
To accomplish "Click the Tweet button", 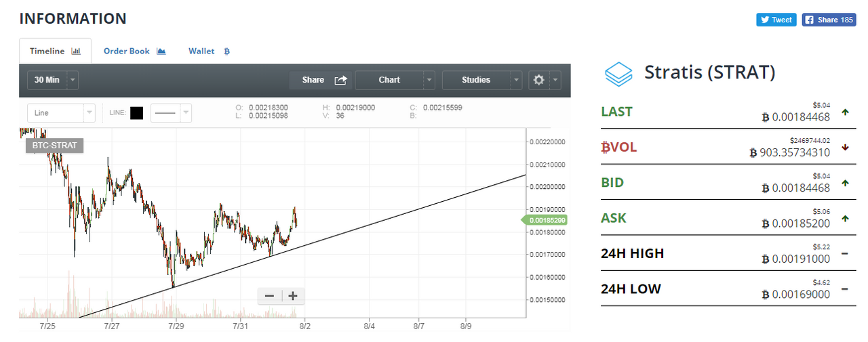I will pos(776,20).
